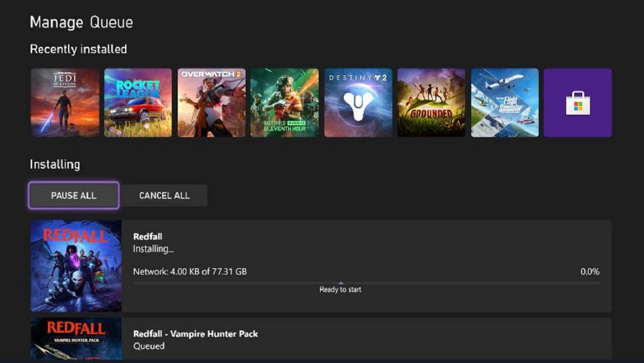Click the Redfall installing title text
This screenshot has width=644, height=363.
click(147, 236)
